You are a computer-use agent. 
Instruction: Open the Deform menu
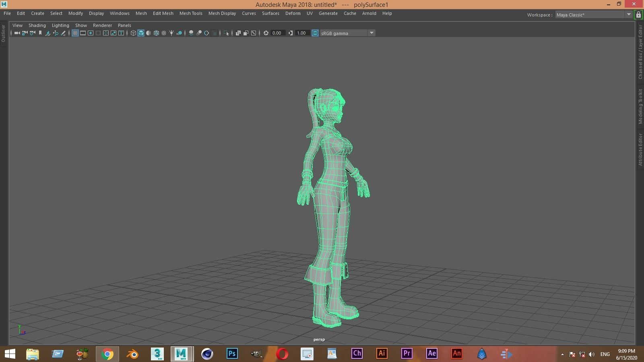pos(293,13)
